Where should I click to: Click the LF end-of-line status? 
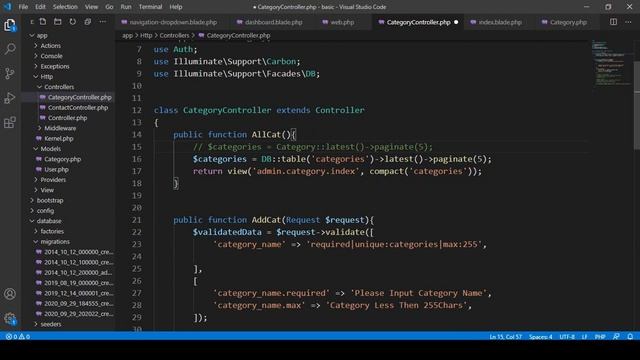(584, 337)
